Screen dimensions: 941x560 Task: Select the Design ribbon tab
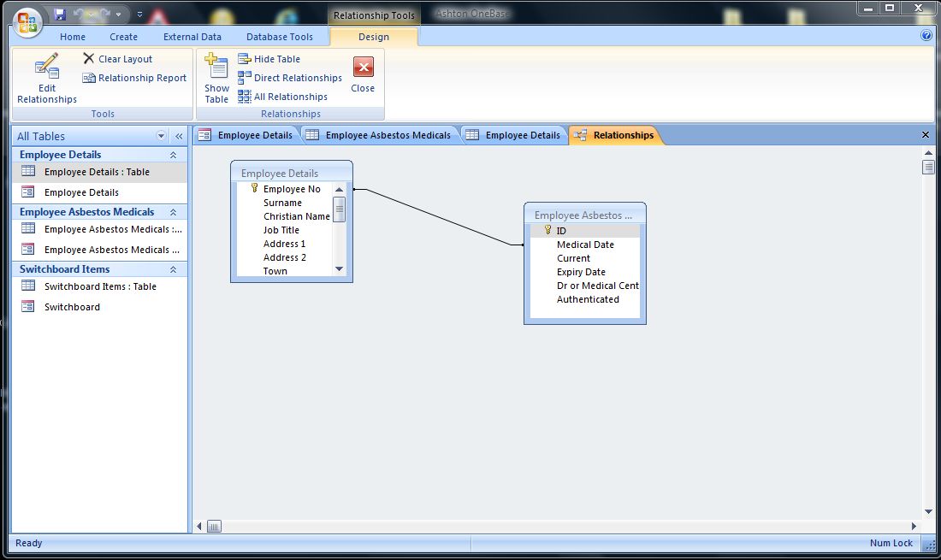pyautogui.click(x=374, y=37)
